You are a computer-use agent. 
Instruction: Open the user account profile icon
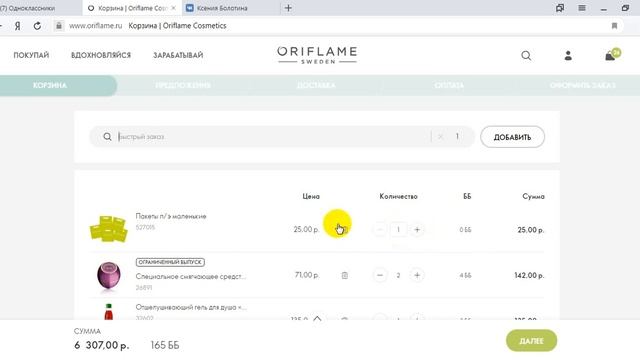(x=568, y=56)
